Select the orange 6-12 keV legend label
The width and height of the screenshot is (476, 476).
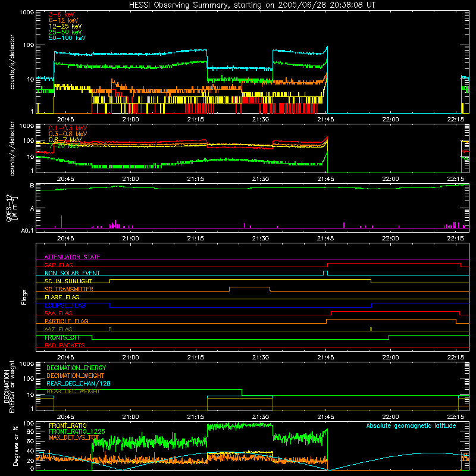tap(64, 20)
